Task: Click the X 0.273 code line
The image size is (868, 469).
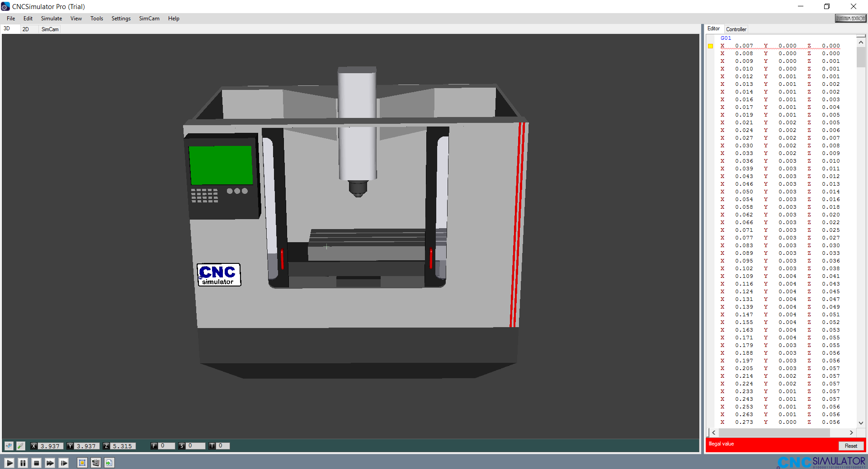Action: pyautogui.click(x=780, y=422)
